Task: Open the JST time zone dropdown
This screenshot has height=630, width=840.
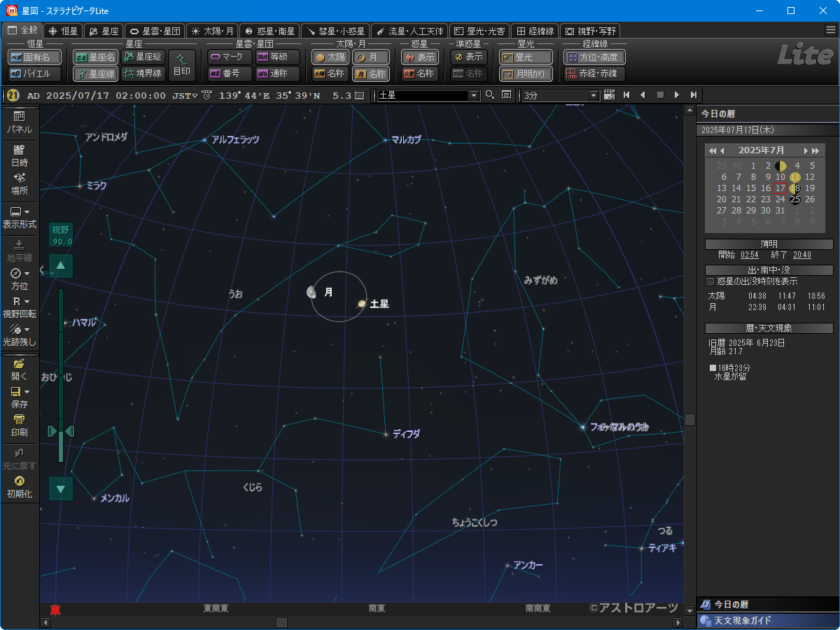Action: [x=195, y=96]
